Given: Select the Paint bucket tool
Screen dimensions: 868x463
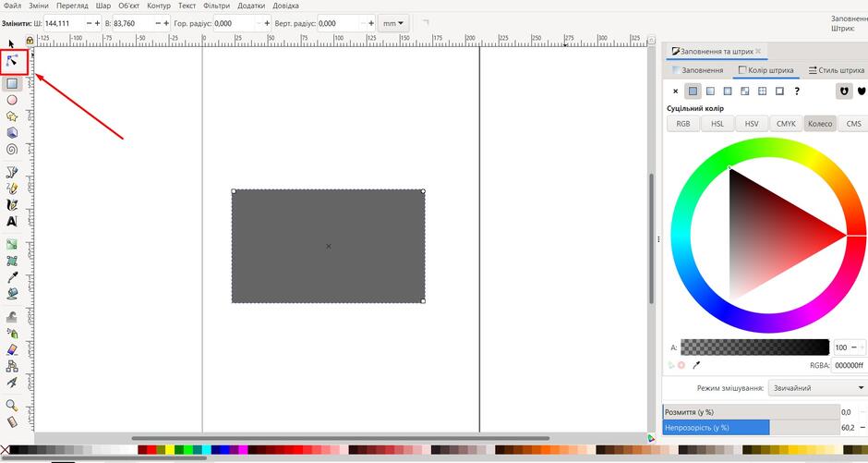Looking at the screenshot, I should tap(12, 294).
